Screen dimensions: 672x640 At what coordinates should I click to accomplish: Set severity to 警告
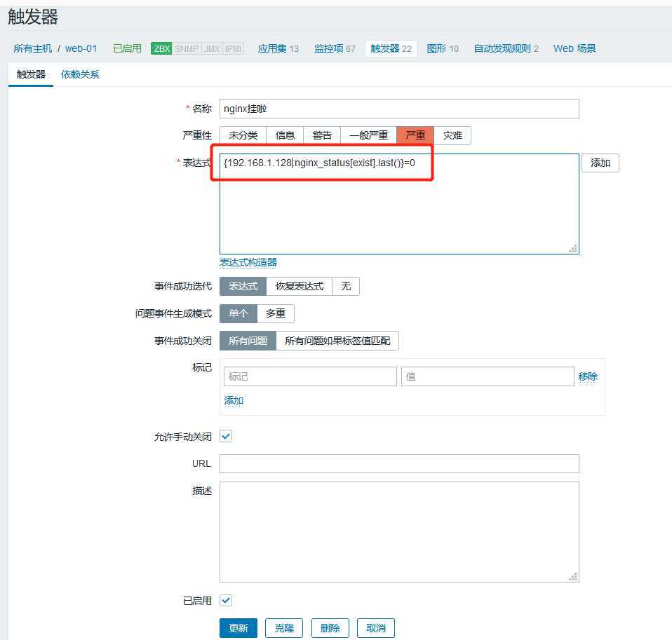(x=322, y=135)
